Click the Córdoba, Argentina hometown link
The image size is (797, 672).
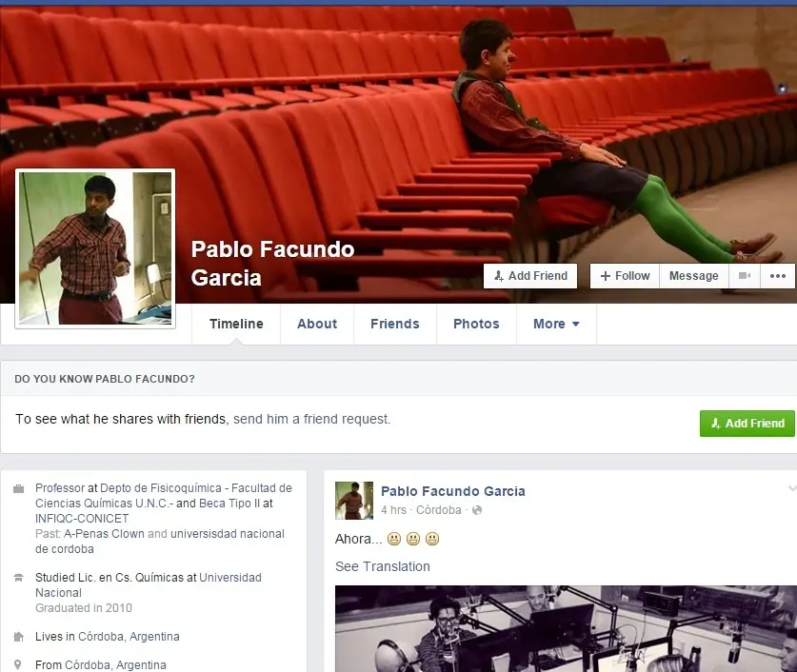point(115,665)
